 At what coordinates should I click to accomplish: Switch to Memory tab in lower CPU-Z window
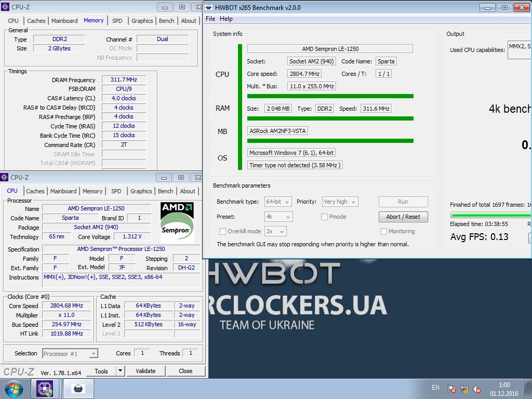click(x=92, y=191)
